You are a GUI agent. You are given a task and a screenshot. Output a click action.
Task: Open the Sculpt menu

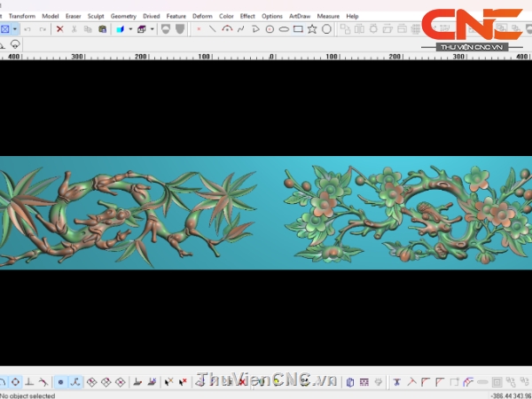tap(95, 16)
